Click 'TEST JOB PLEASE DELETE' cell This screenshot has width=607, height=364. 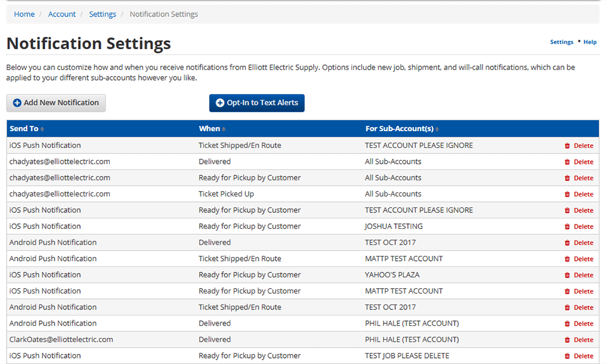407,356
